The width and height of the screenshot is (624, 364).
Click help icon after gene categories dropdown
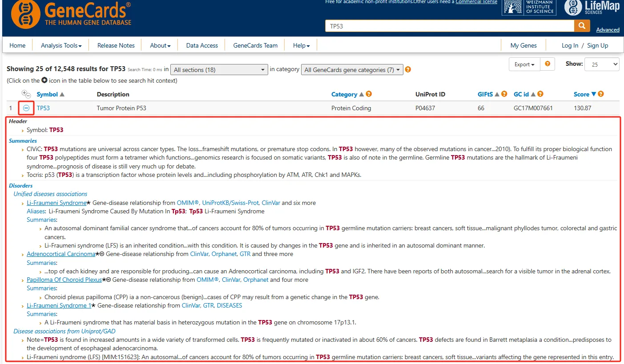(408, 70)
